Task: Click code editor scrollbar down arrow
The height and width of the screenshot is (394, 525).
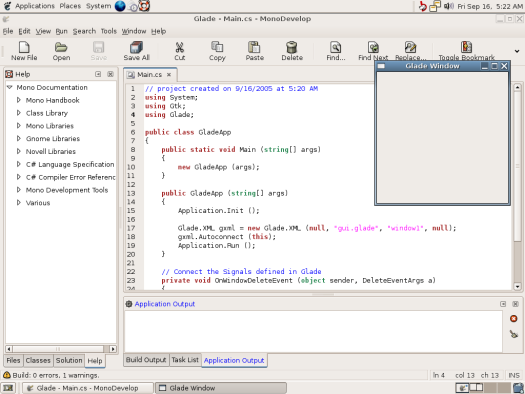Action: click(x=517, y=287)
